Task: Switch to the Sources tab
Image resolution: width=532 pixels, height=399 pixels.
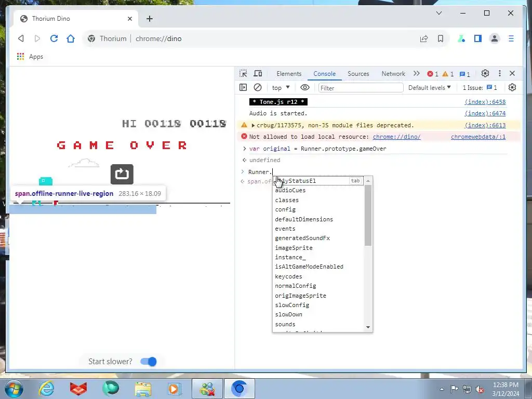Action: coord(358,74)
